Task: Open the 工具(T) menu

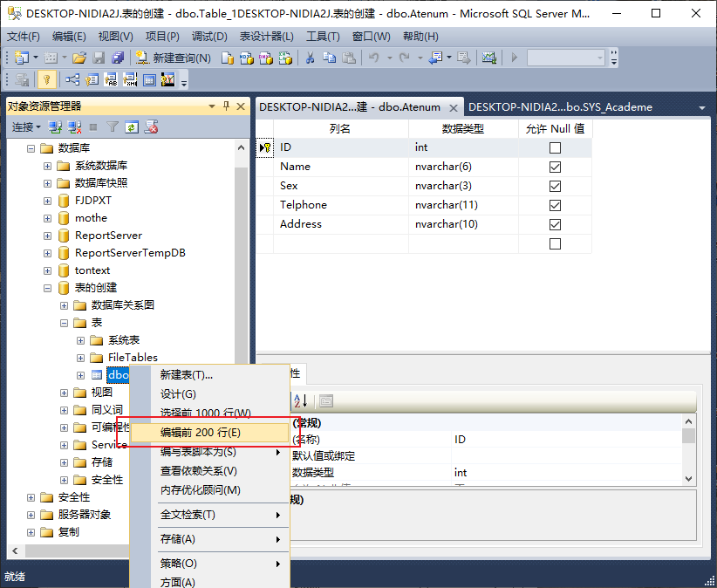Action: pyautogui.click(x=323, y=36)
